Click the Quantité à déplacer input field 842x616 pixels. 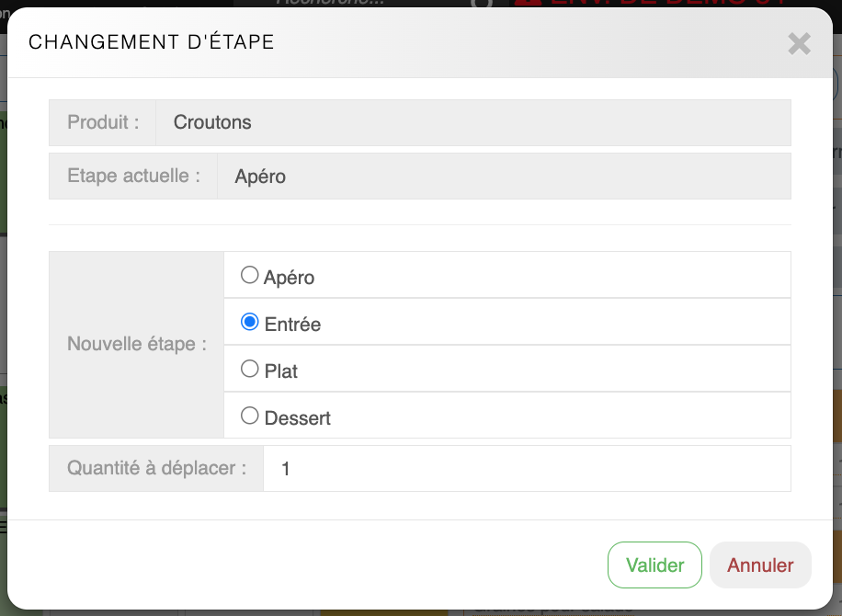coord(526,469)
